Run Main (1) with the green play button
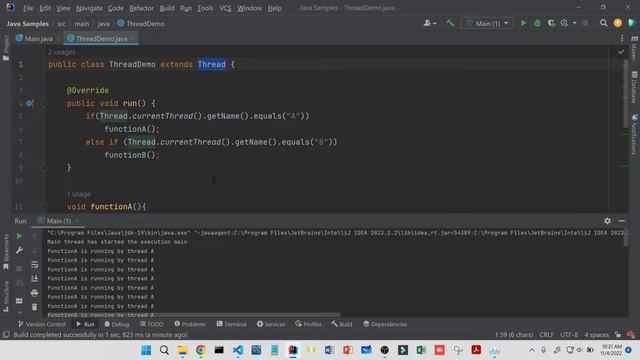 click(523, 23)
